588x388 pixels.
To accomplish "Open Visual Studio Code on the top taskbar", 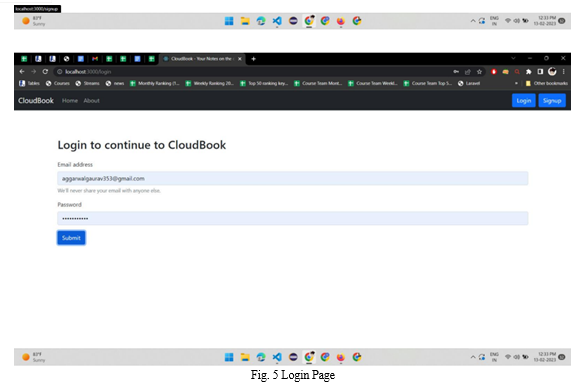I will tap(277, 21).
